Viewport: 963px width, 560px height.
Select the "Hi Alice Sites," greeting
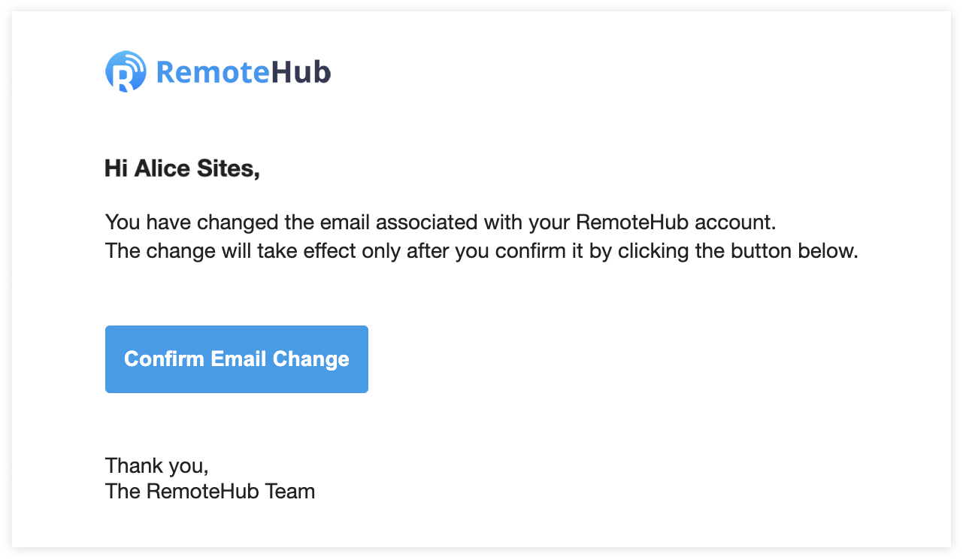coord(183,169)
